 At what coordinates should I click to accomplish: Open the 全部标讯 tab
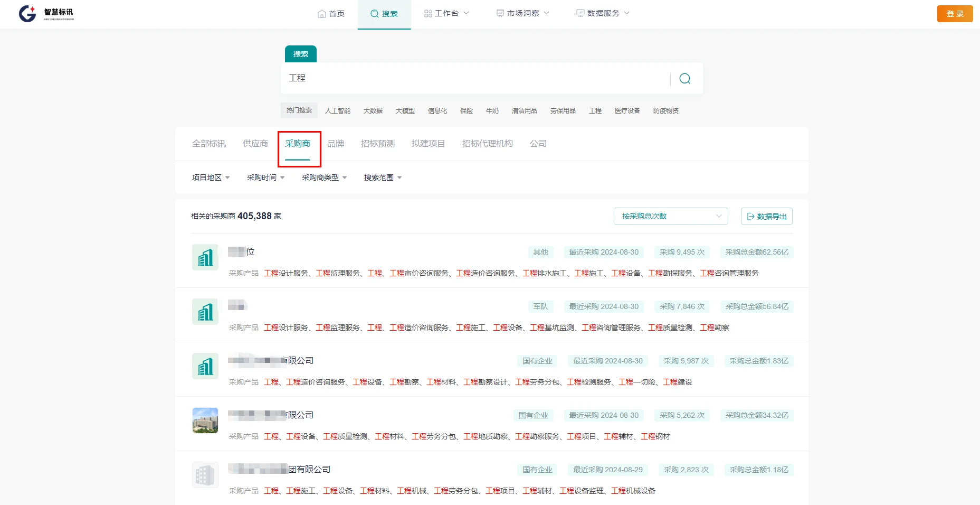coord(209,143)
